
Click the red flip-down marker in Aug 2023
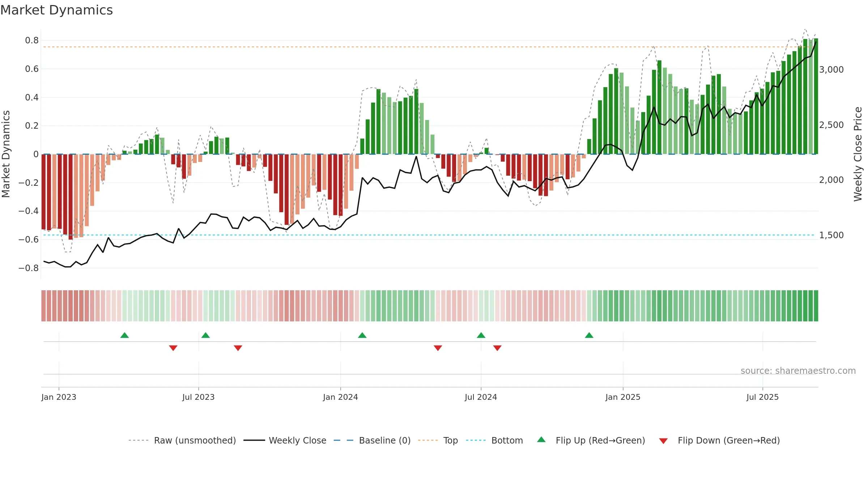238,348
